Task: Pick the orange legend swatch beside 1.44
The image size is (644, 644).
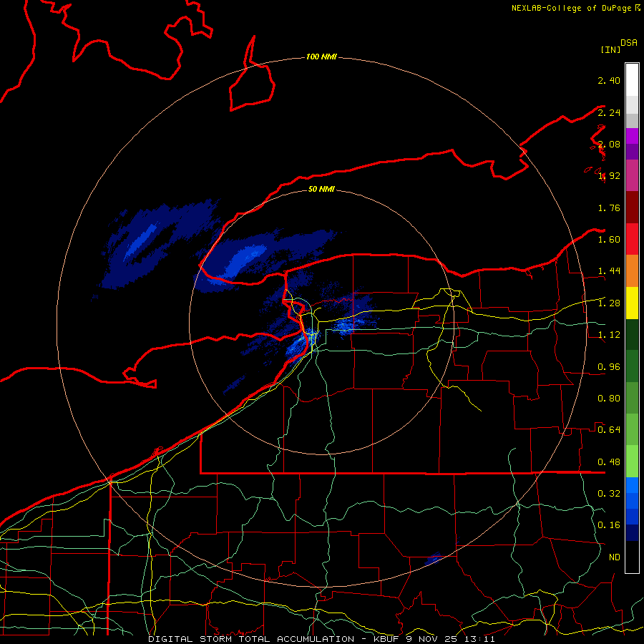Action: point(632,271)
